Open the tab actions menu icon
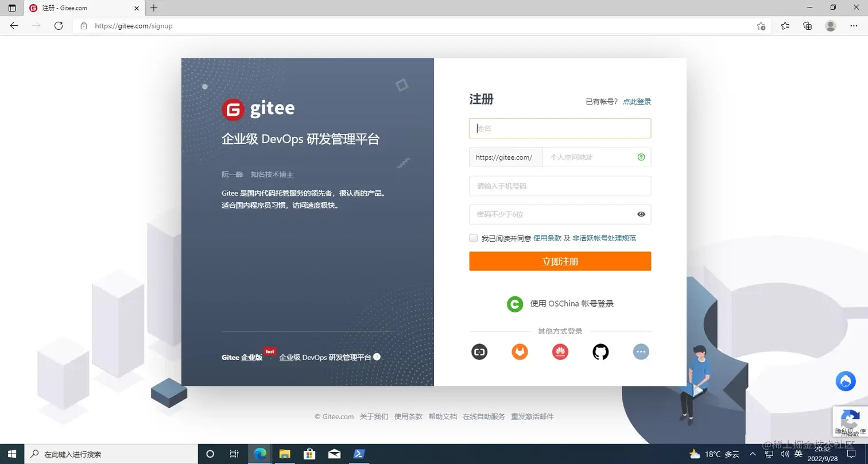The width and height of the screenshot is (868, 464). (12, 8)
